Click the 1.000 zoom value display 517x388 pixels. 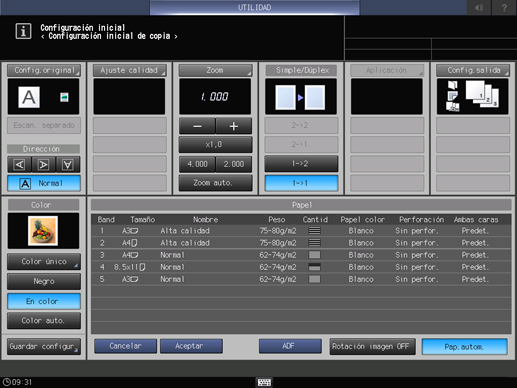[215, 97]
